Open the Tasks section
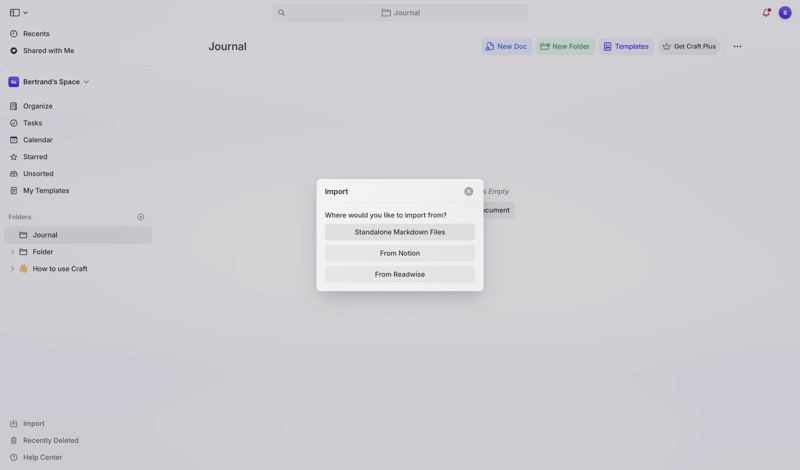The image size is (800, 470). pyautogui.click(x=32, y=123)
